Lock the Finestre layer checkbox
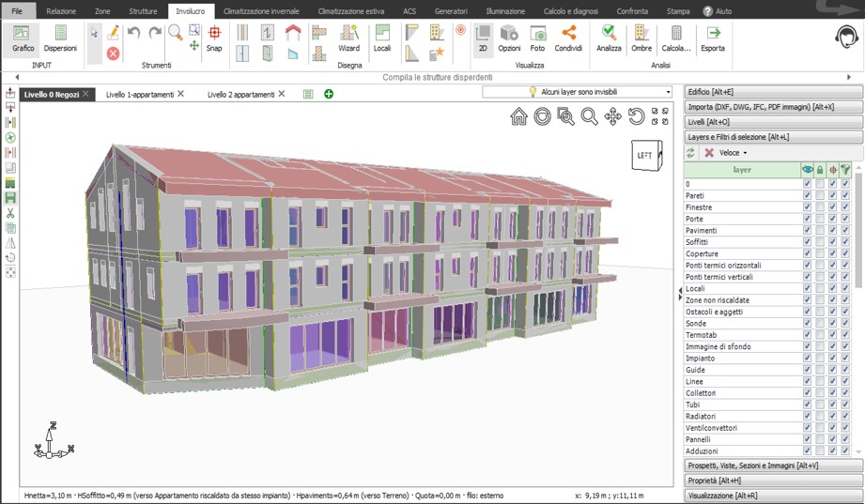The image size is (865, 504). coord(820,207)
